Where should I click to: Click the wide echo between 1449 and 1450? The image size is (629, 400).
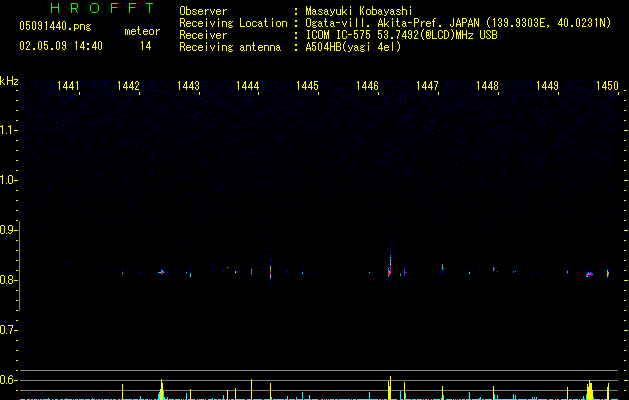pos(589,274)
